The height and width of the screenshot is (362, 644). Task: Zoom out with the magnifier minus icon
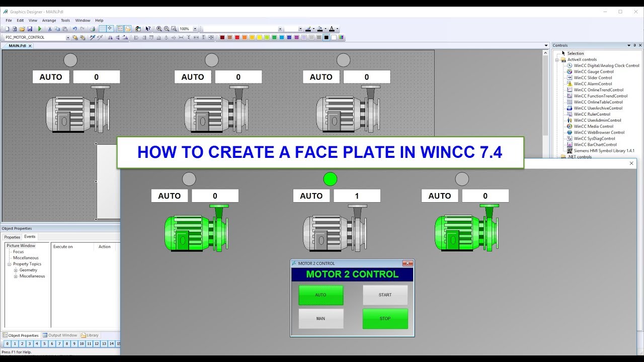coord(167,29)
